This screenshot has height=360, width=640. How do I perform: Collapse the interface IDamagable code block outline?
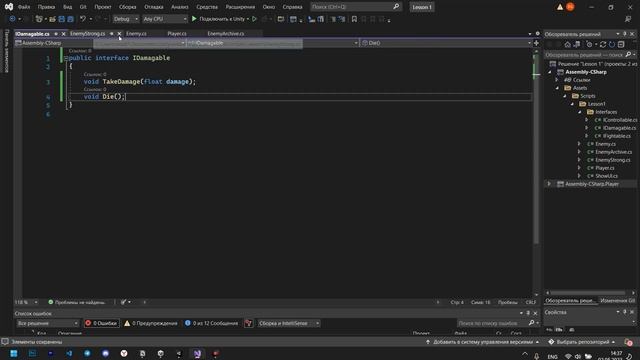tap(66, 58)
